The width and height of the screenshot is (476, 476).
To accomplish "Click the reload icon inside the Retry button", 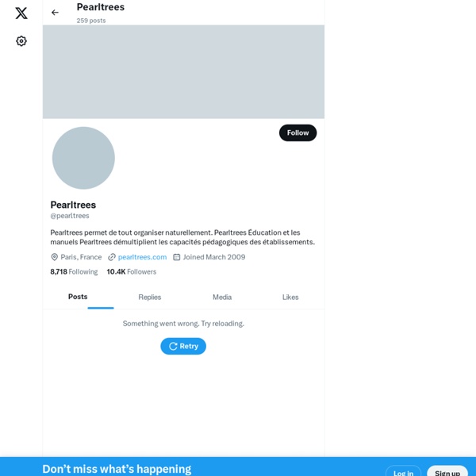I will (173, 347).
